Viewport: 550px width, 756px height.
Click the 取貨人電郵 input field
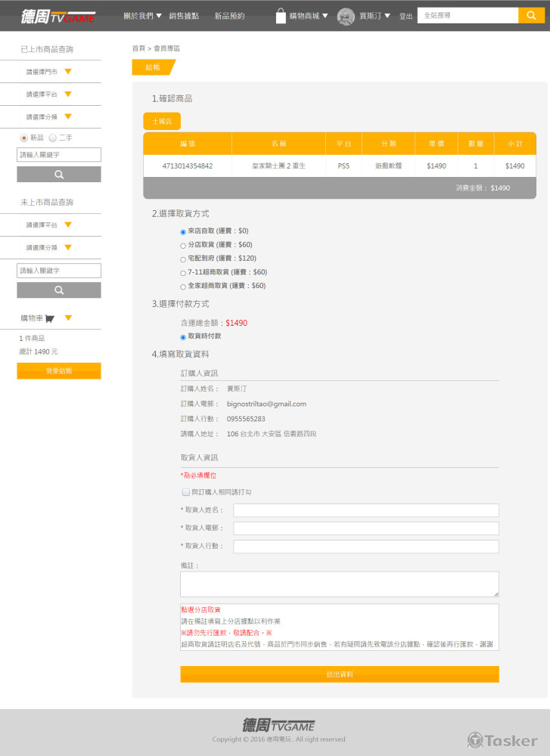tap(366, 528)
